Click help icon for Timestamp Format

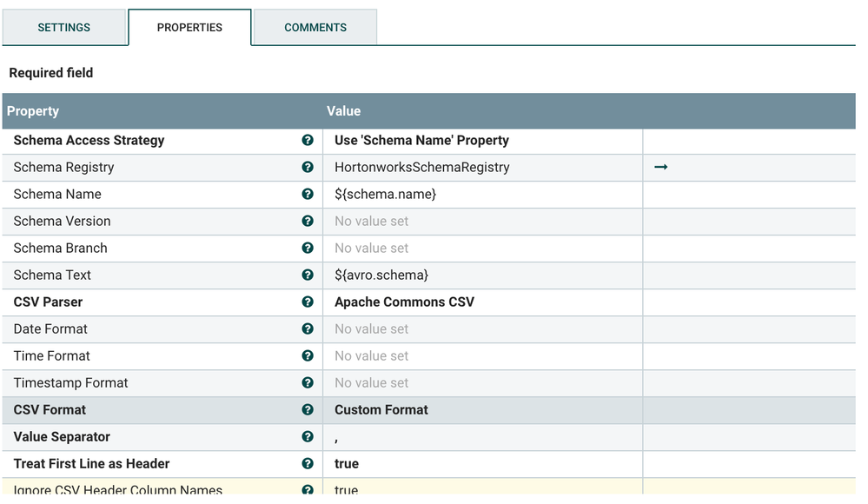click(308, 383)
